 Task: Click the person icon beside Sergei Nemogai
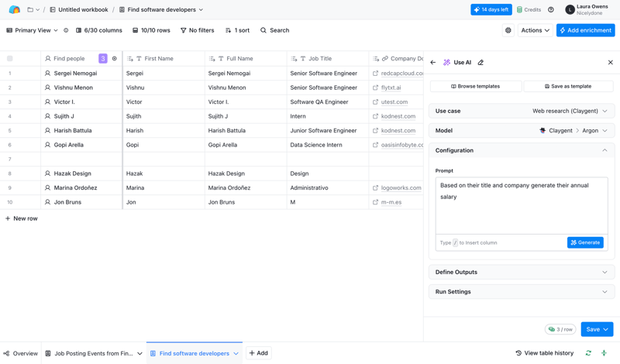click(x=47, y=73)
